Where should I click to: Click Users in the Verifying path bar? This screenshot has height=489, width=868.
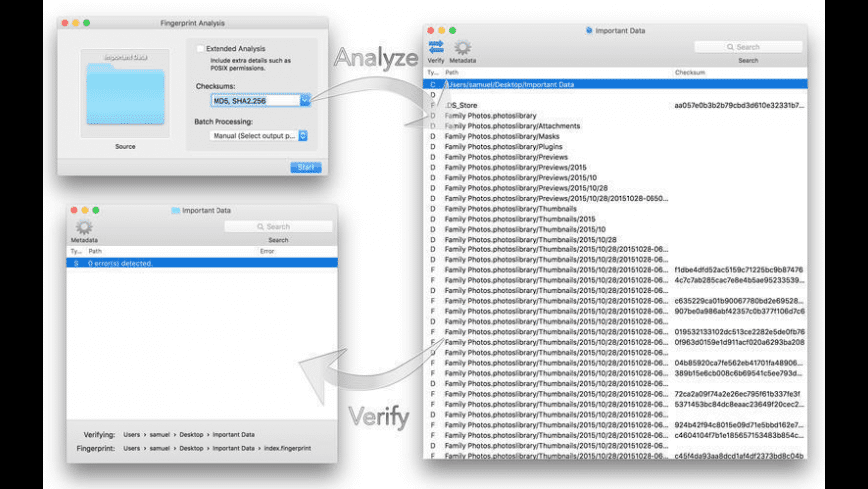click(x=131, y=435)
